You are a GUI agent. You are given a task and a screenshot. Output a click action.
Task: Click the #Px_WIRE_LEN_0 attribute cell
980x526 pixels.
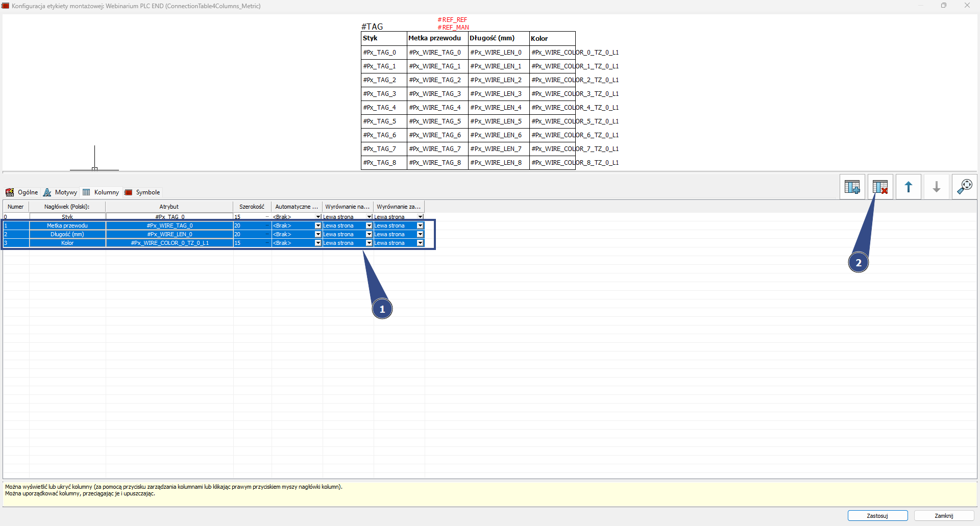click(169, 234)
